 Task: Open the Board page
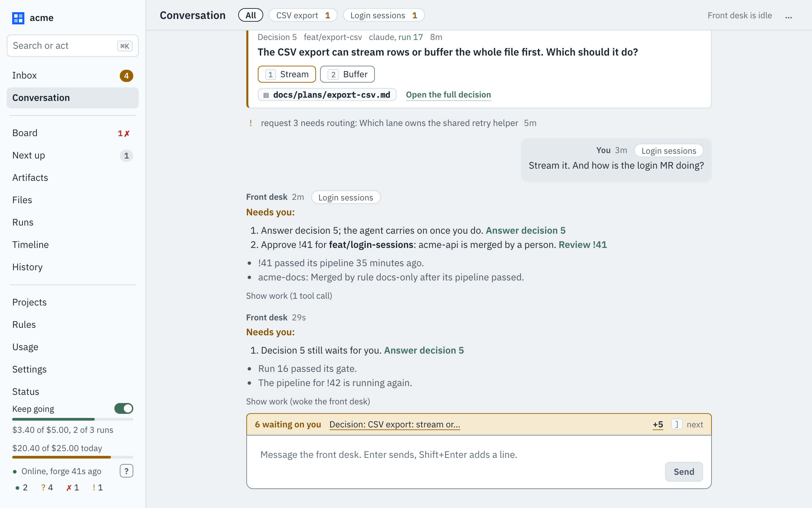73,133
